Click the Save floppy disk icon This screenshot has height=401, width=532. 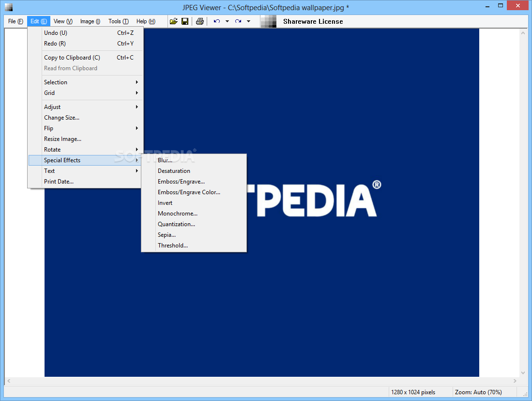[185, 21]
